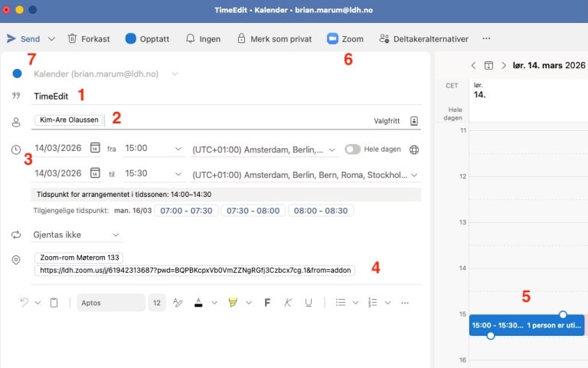Expand the Kalender account selector
588x368 pixels.
tap(175, 74)
